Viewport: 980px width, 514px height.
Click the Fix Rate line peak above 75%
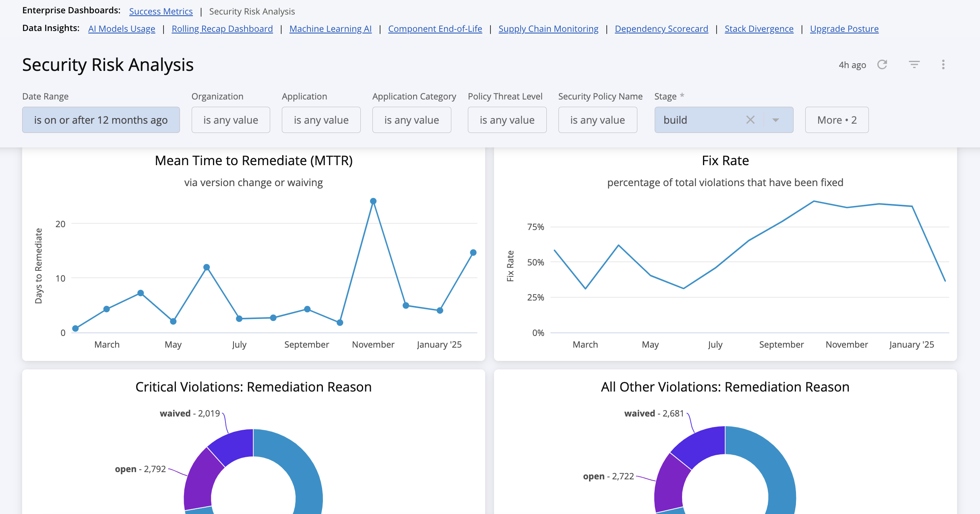pos(814,201)
